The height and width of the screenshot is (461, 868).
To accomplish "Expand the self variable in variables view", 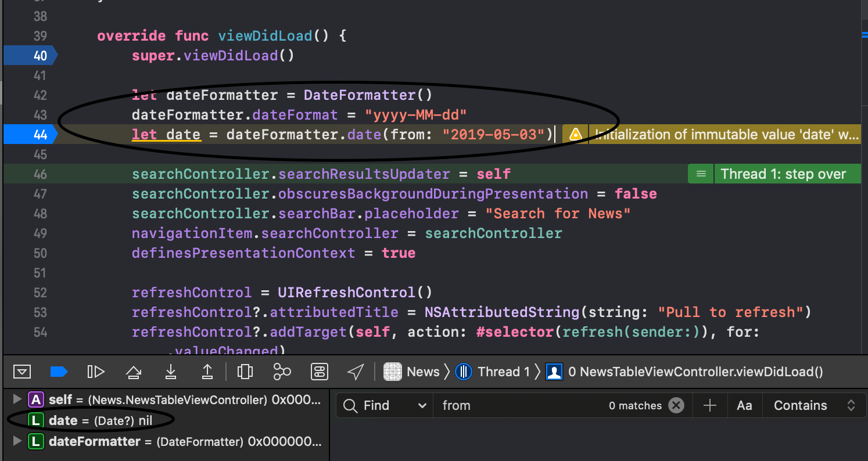I will [16, 399].
